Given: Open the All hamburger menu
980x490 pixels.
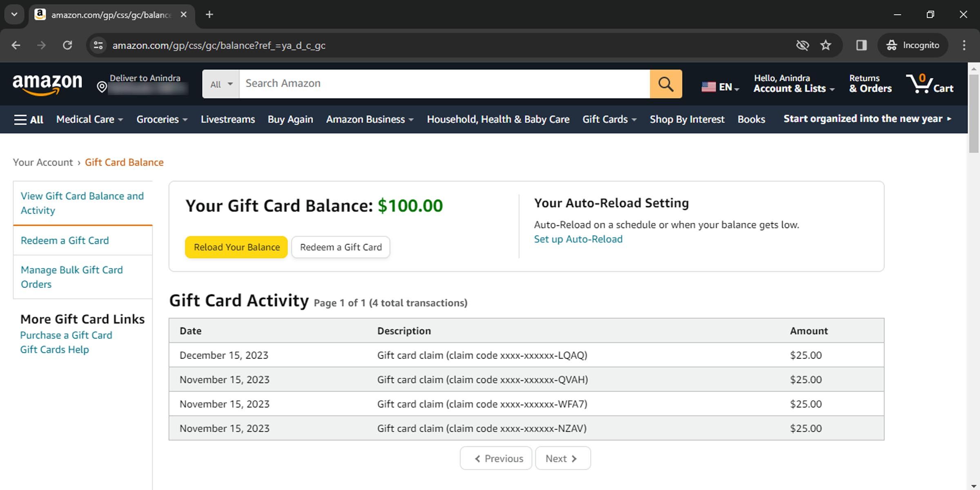Looking at the screenshot, I should pos(28,119).
